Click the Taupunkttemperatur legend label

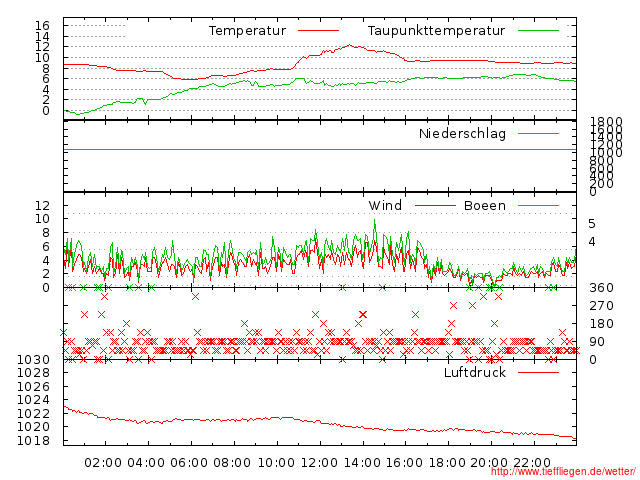[436, 31]
